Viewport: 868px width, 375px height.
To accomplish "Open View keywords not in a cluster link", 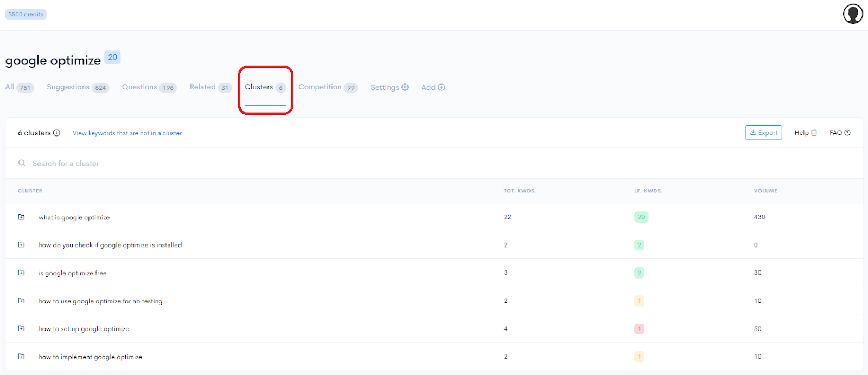I will [127, 133].
